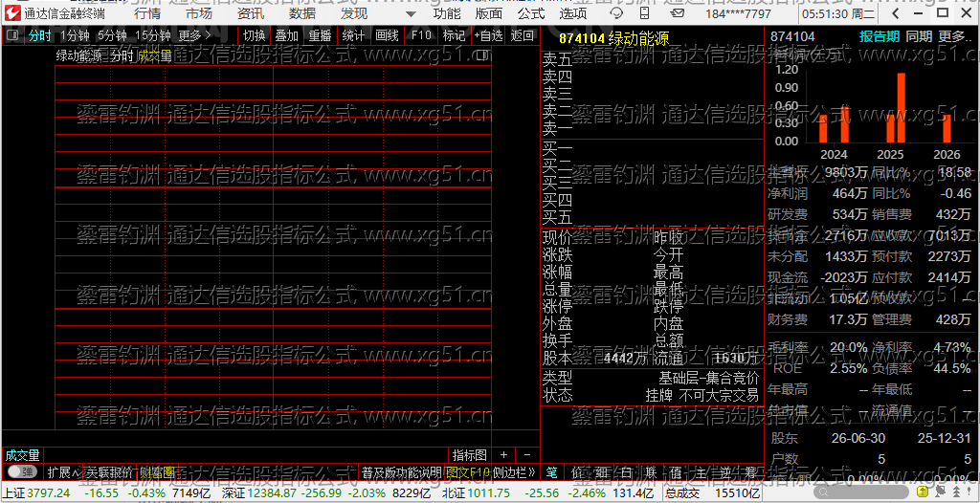Viewport: 980px width, 503px height.
Task: Open the dropdown arrow after 发现 menu
Action: [x=410, y=13]
